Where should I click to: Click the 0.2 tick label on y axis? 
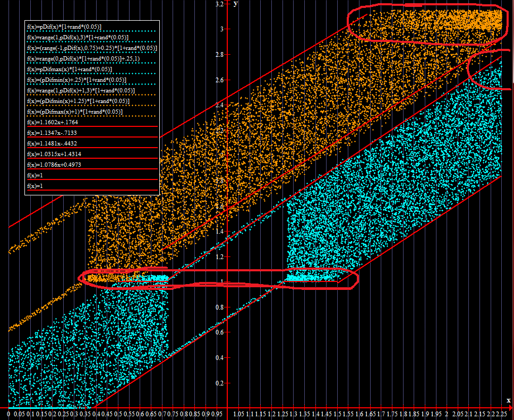[219, 383]
